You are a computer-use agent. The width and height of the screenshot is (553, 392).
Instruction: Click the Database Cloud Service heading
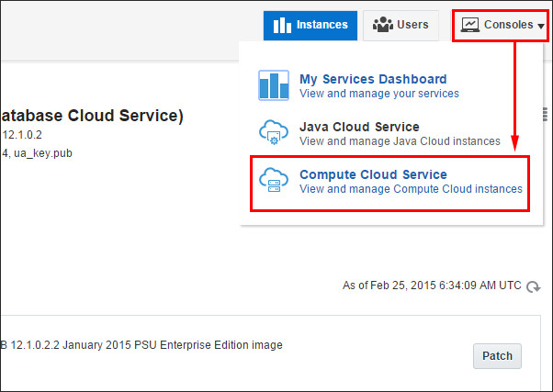click(93, 116)
